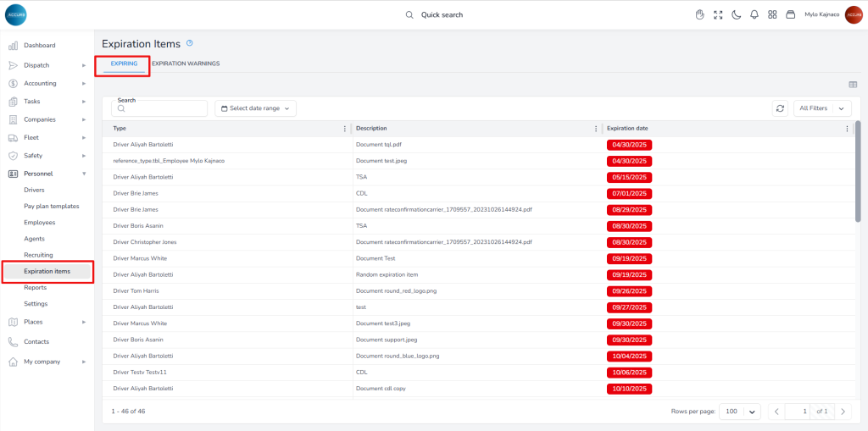
Task: Open the Rows per page dropdown
Action: click(740, 411)
